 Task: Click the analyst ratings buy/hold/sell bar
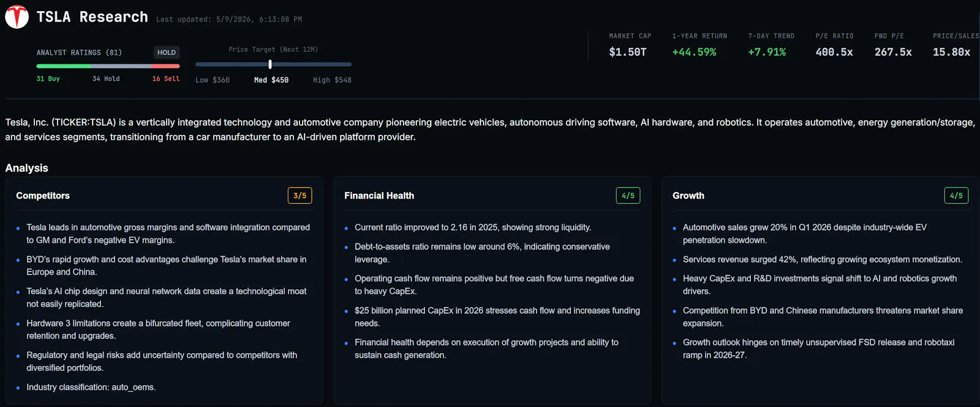(108, 66)
